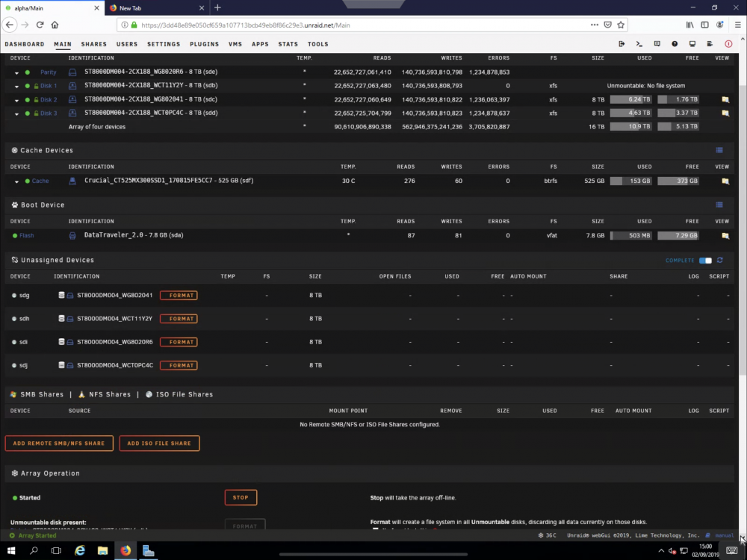The height and width of the screenshot is (560, 747).
Task: Open the SETTINGS tab
Action: coord(164,44)
